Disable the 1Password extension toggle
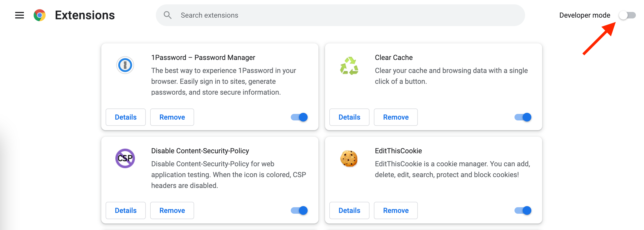The image size is (644, 230). (x=299, y=117)
